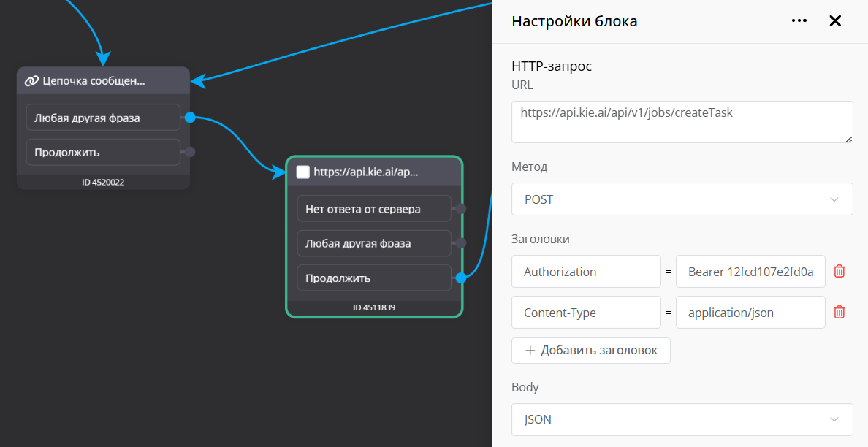Image resolution: width=868 pixels, height=447 pixels.
Task: Click the Content-Type header name field
Action: (x=586, y=313)
